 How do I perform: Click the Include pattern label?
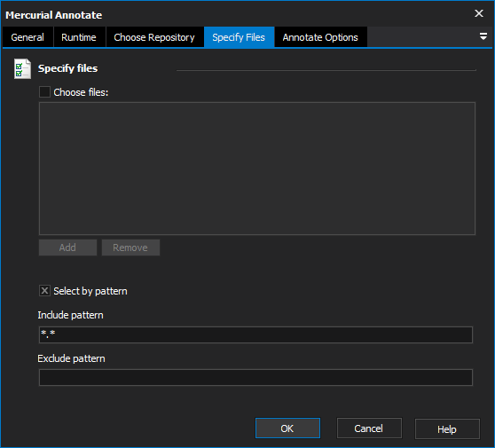pyautogui.click(x=70, y=315)
